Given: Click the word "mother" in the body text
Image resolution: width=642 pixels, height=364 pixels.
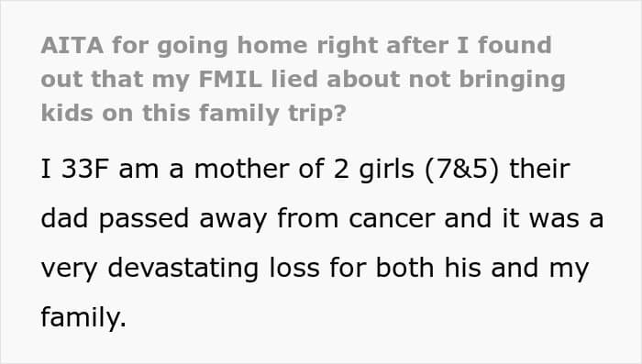Looking at the screenshot, I should tap(241, 169).
